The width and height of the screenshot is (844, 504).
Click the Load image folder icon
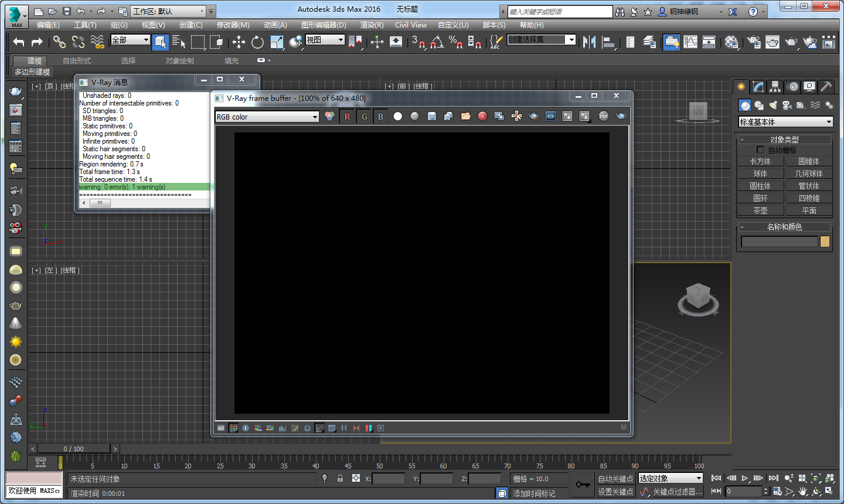tap(466, 117)
